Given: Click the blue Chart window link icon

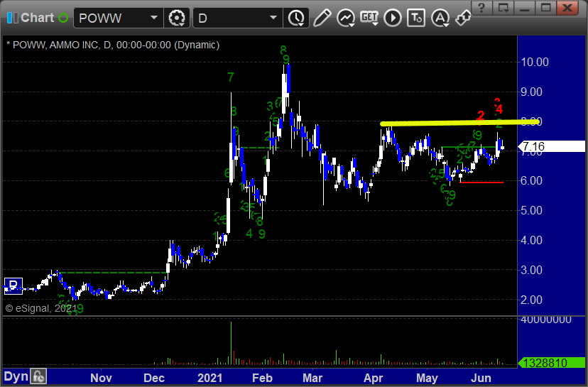Looking at the screenshot, I should tap(12, 18).
